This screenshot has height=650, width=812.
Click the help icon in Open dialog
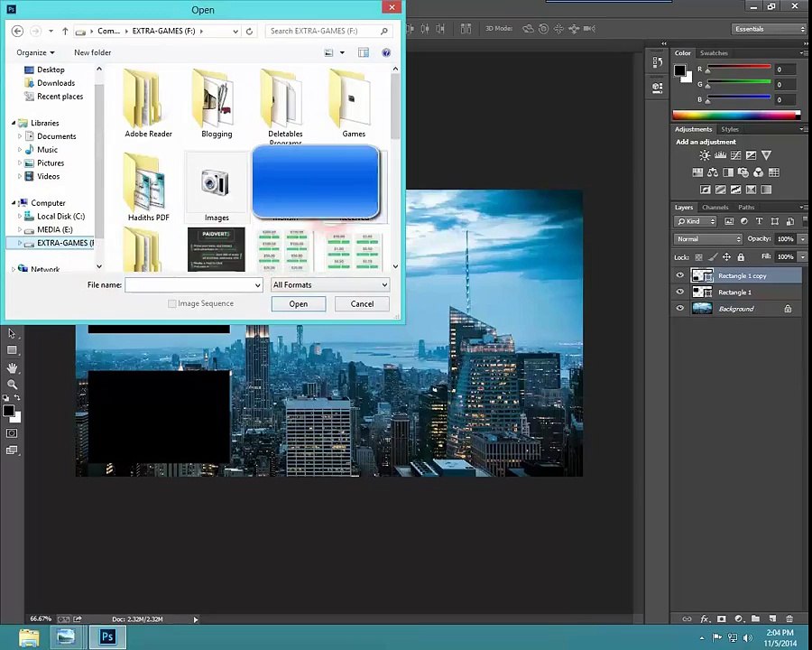coord(386,52)
